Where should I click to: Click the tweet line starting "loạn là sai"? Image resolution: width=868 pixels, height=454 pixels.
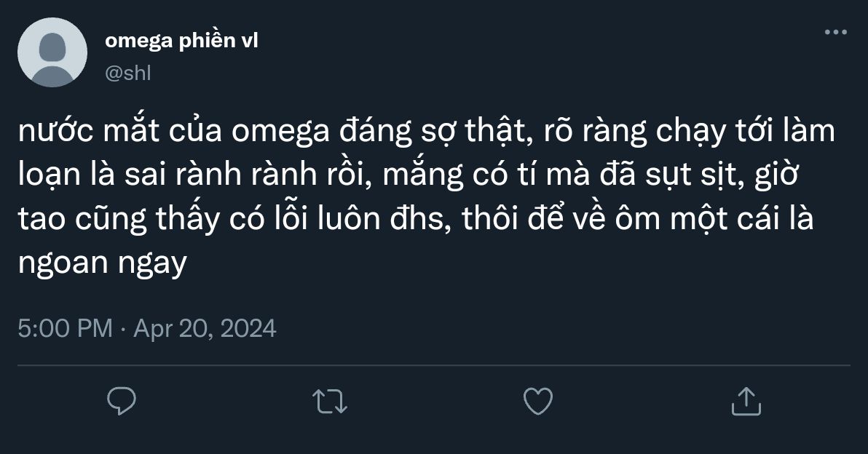pos(409,175)
